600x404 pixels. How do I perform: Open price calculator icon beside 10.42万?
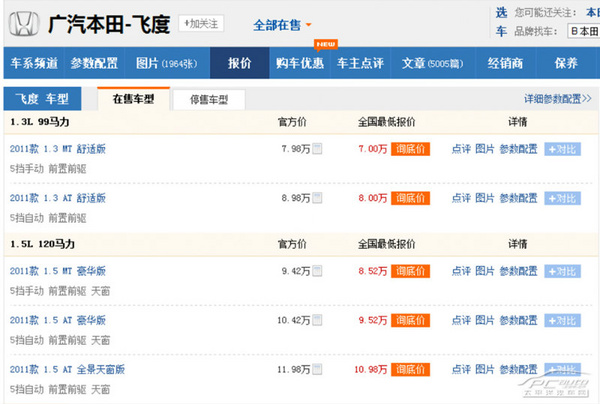pyautogui.click(x=317, y=320)
